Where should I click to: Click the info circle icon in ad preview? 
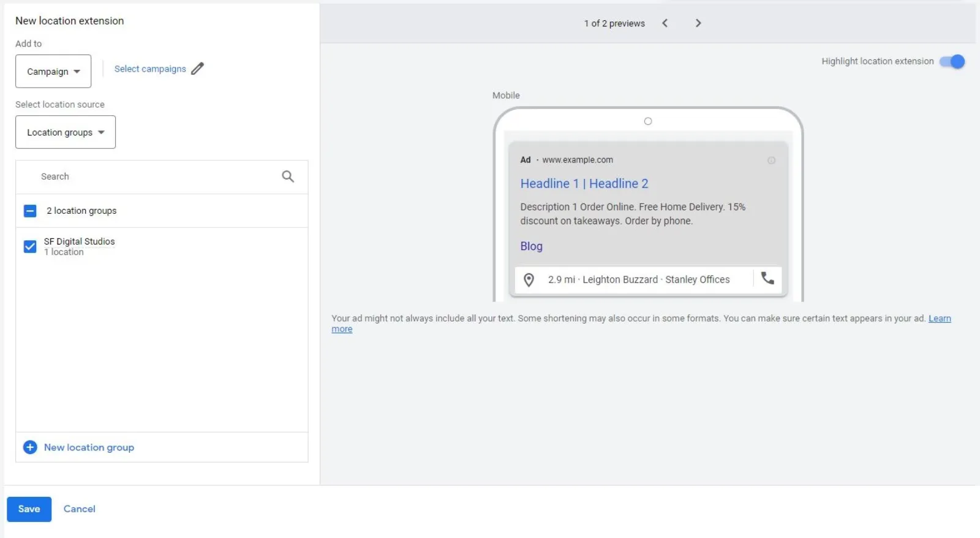[x=771, y=161]
